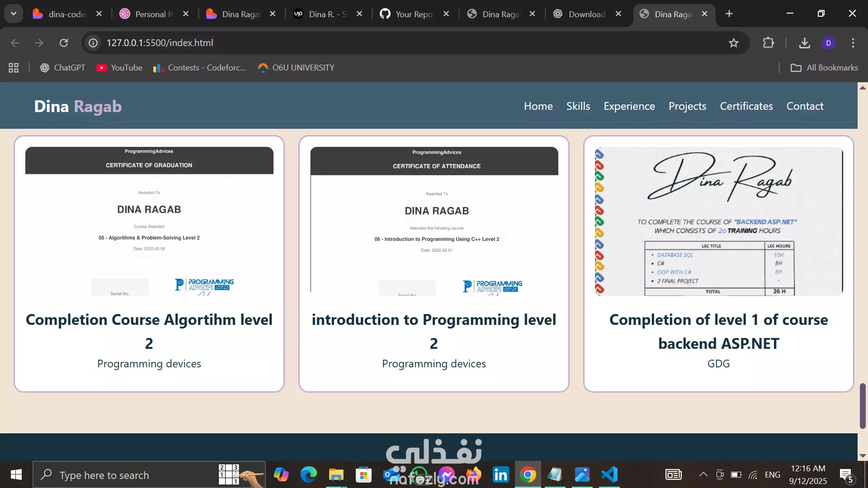Expand the tab search dropdown arrow
Image resolution: width=868 pixels, height=488 pixels.
point(14,14)
